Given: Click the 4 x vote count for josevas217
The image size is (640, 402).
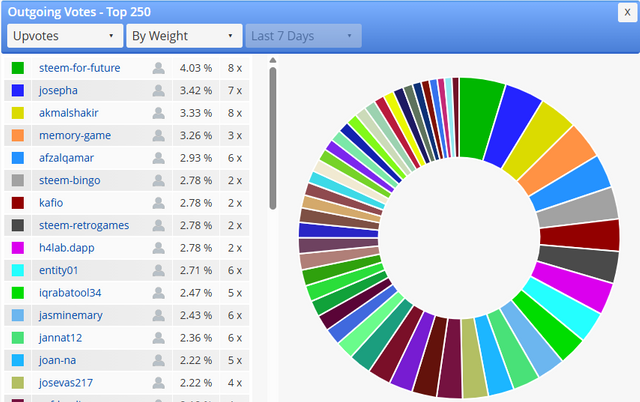Looking at the screenshot, I should [235, 383].
